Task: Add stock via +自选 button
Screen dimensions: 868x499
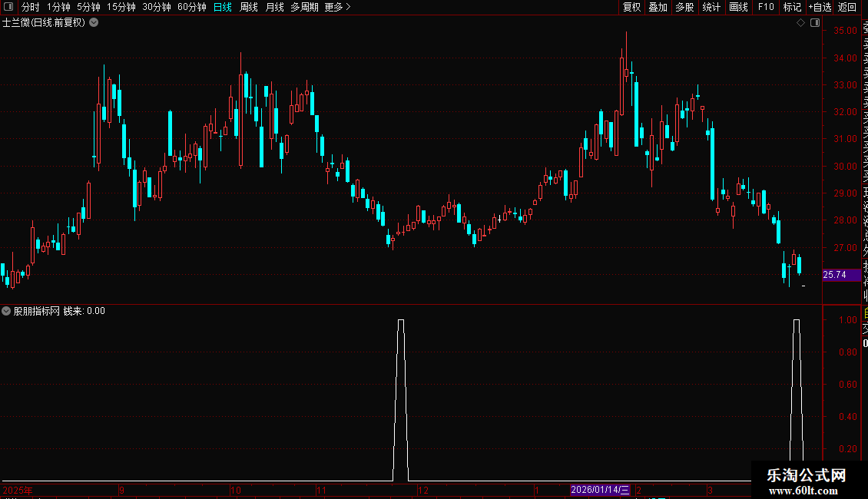Action: [820, 7]
